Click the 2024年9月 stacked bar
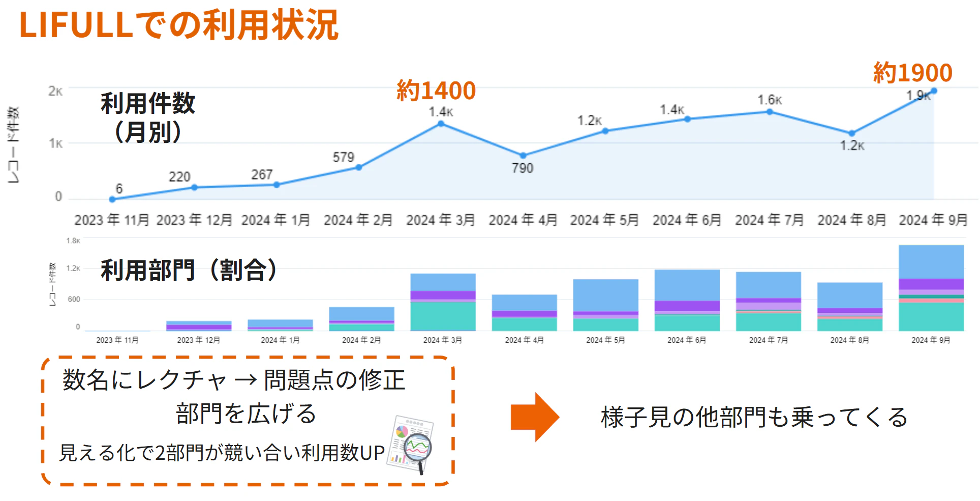This screenshot has width=980, height=501. tap(931, 288)
